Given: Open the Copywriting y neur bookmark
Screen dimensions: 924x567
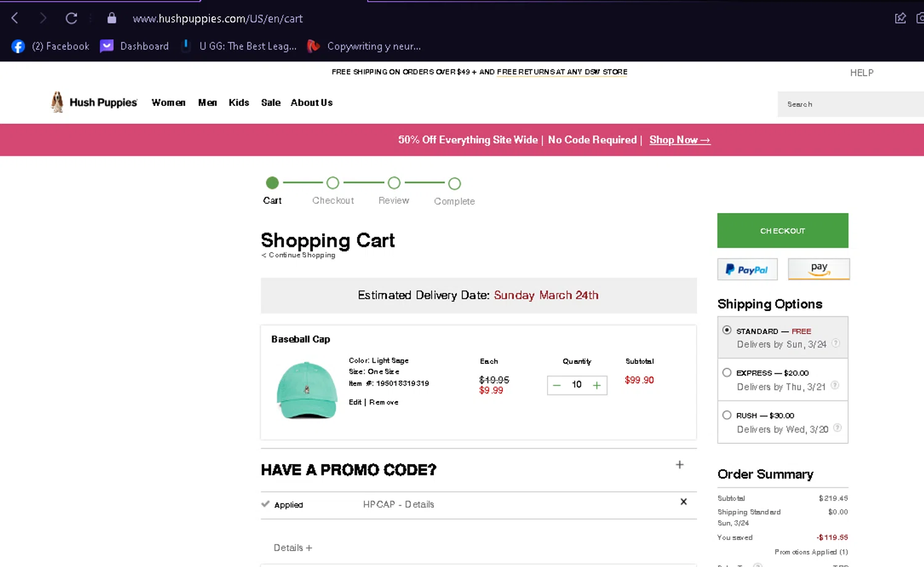Looking at the screenshot, I should (364, 46).
